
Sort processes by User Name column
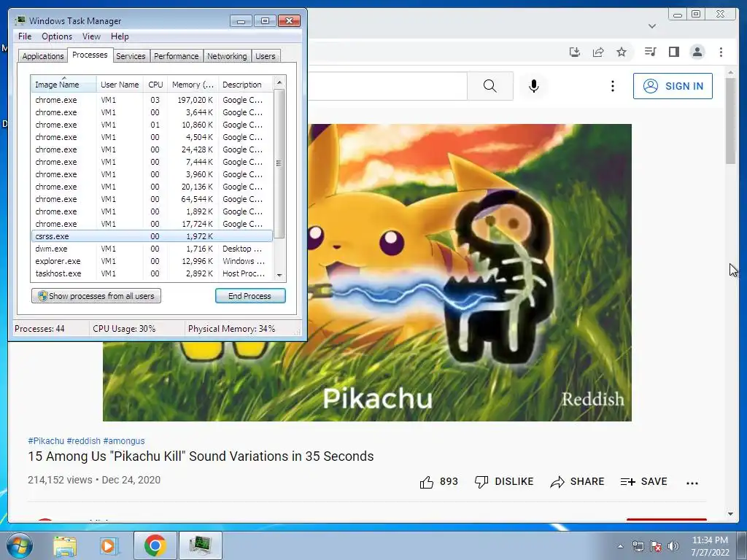coord(120,85)
